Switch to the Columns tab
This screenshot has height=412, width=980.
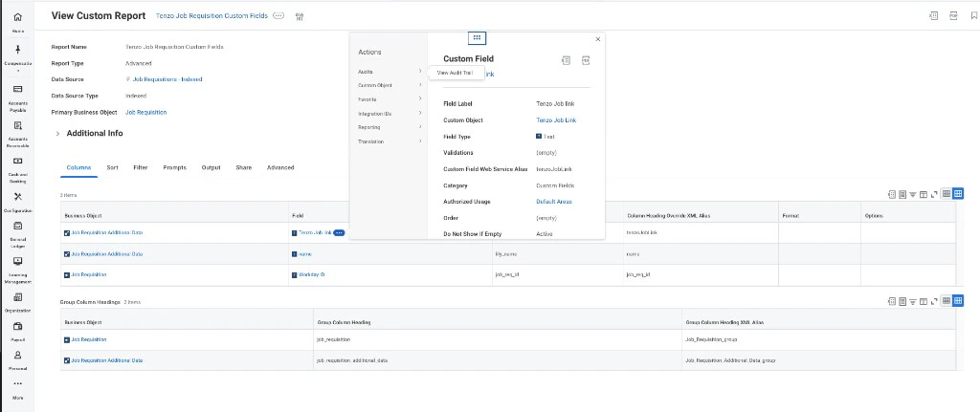point(78,167)
